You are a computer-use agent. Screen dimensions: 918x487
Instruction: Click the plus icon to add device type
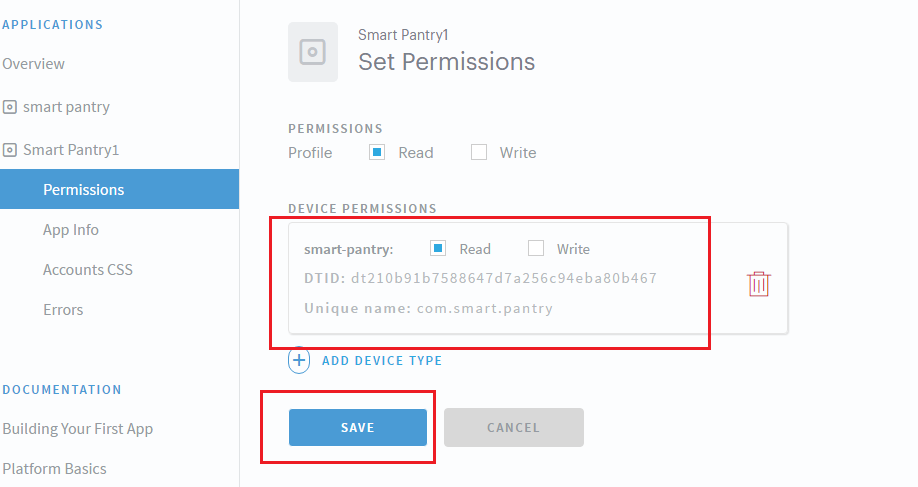click(x=299, y=360)
